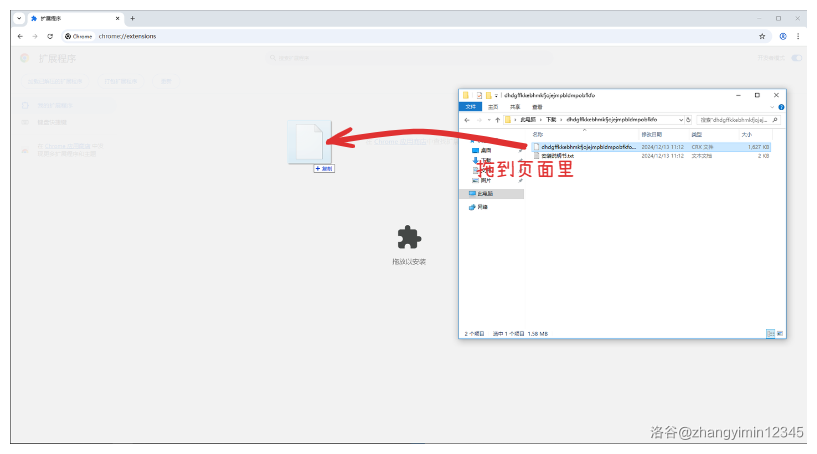Screen dimensions: 817x454
Task: Switch to the 查看 ribbon tab in Explorer
Action: tap(536, 106)
